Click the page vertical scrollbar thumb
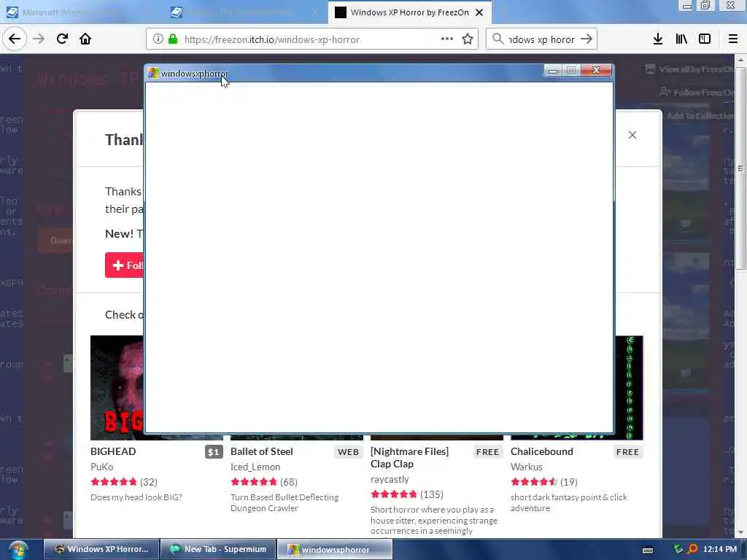This screenshot has width=747, height=560. [740, 168]
